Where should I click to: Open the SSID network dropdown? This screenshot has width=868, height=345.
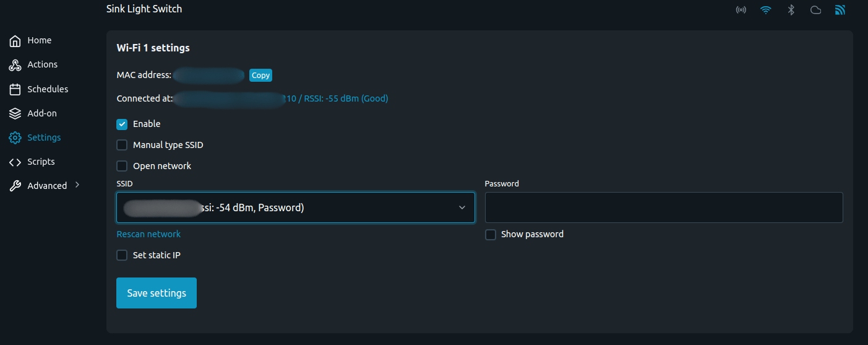coord(296,207)
